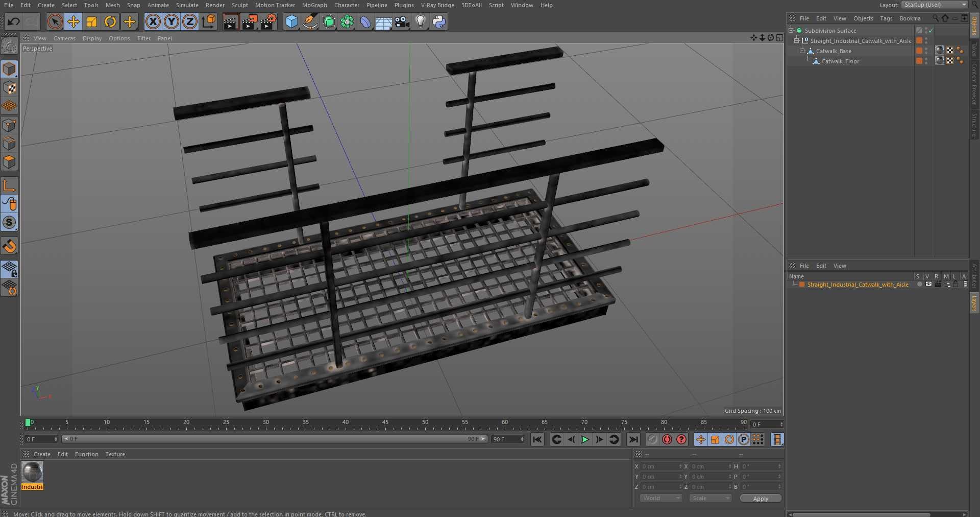Go to start of animation
980x517 pixels.
pos(537,439)
